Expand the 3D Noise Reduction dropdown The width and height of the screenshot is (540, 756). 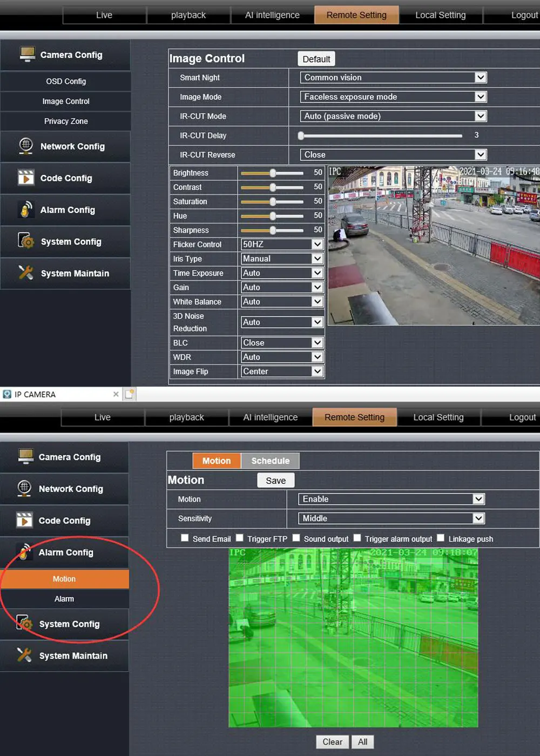(282, 322)
